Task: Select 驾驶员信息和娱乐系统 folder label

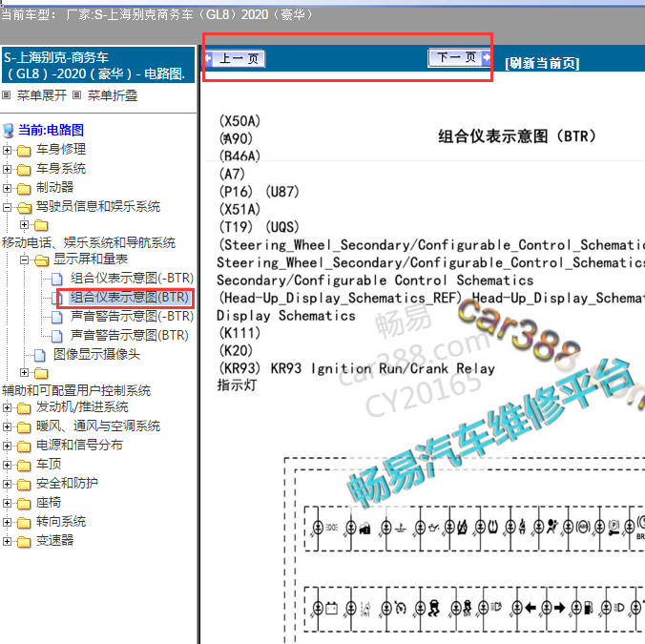Action: [x=98, y=206]
